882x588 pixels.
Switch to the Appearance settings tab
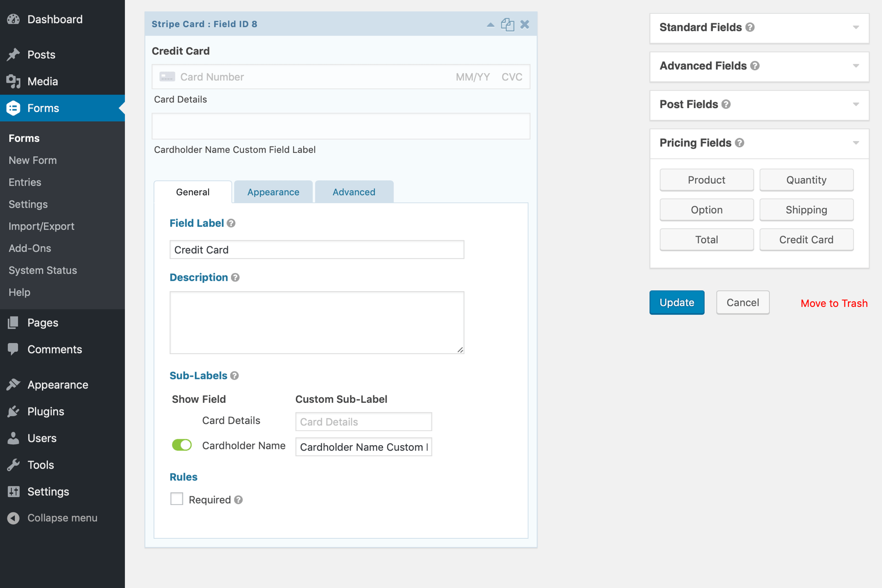click(x=273, y=192)
